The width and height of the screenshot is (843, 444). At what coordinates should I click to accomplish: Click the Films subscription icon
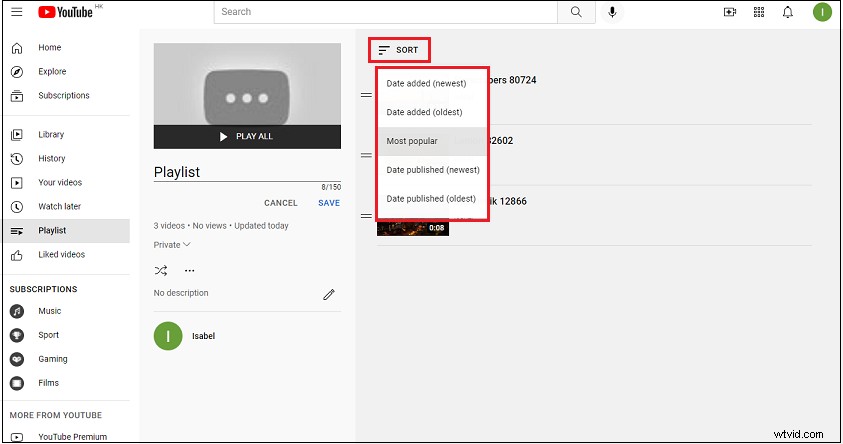(17, 383)
